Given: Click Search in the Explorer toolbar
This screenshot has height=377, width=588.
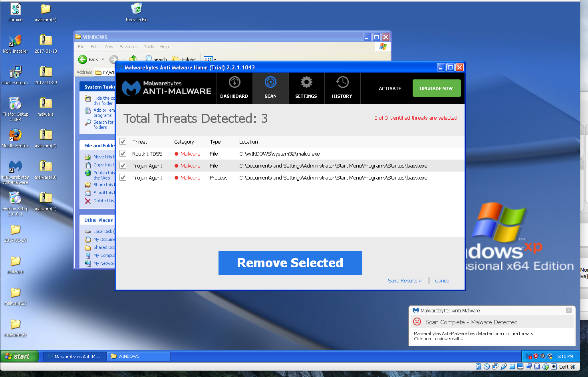Looking at the screenshot, I should coord(156,59).
